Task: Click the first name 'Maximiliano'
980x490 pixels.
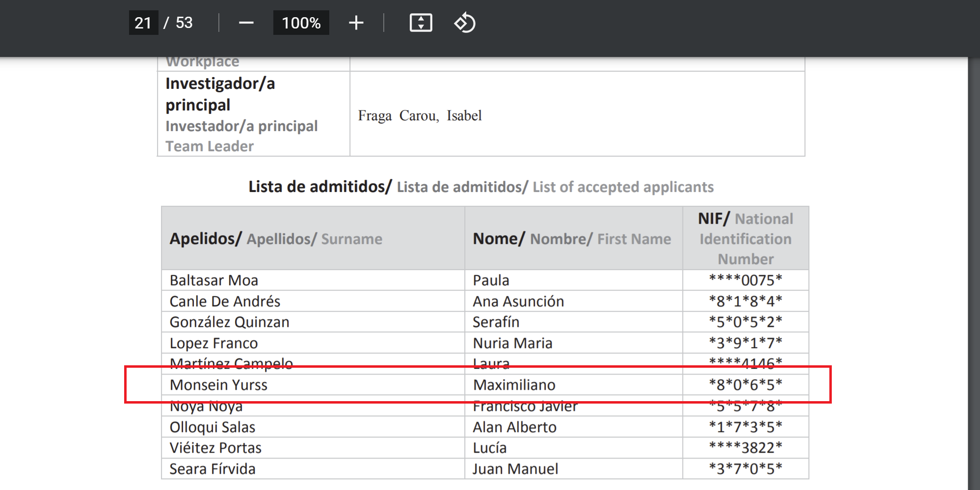Action: (514, 385)
